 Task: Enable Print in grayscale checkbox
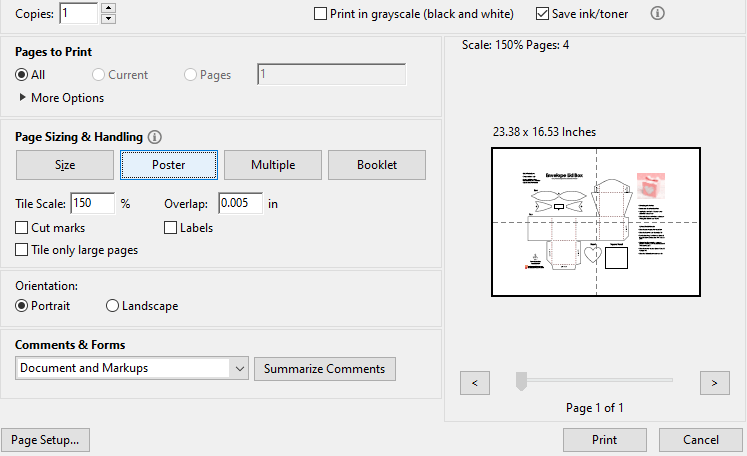(320, 14)
